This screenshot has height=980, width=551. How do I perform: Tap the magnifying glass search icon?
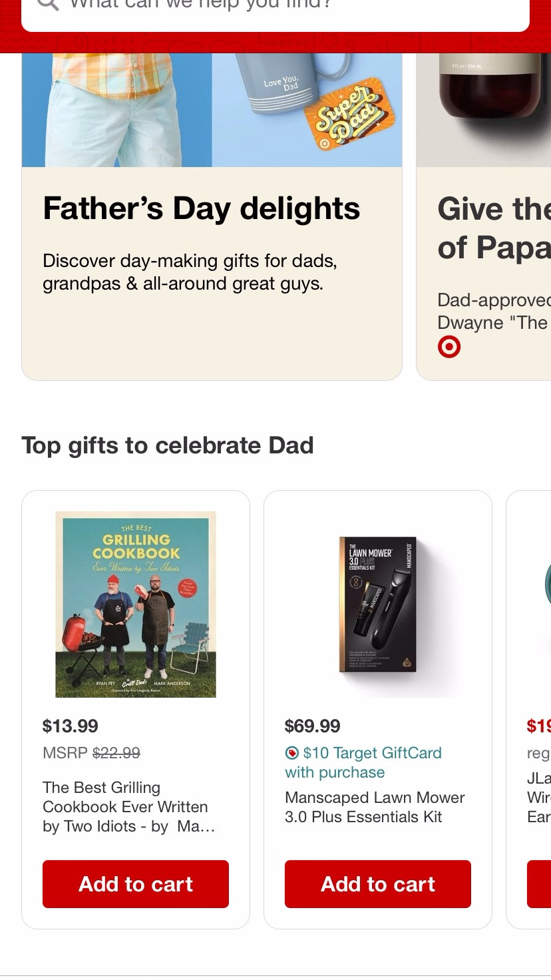48,4
